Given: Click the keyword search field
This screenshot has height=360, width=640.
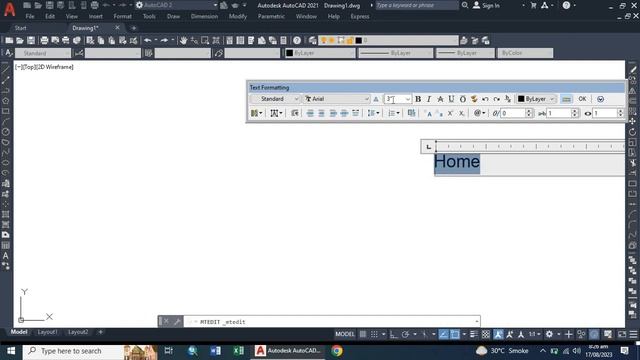Looking at the screenshot, I should 417,5.
